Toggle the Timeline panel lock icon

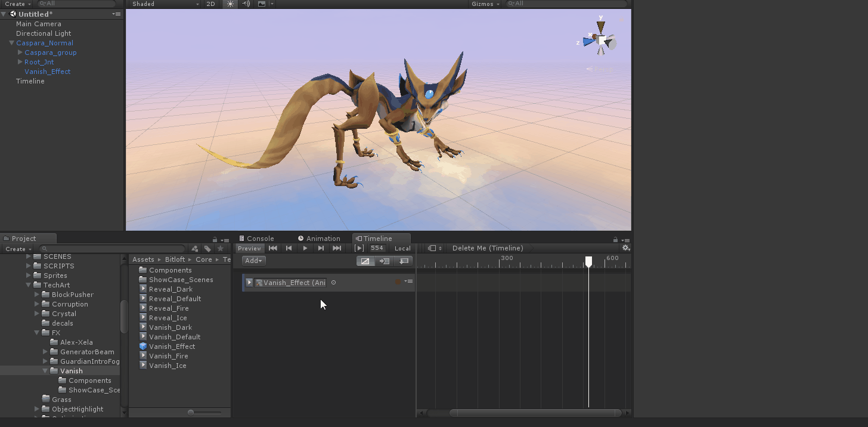tap(616, 240)
